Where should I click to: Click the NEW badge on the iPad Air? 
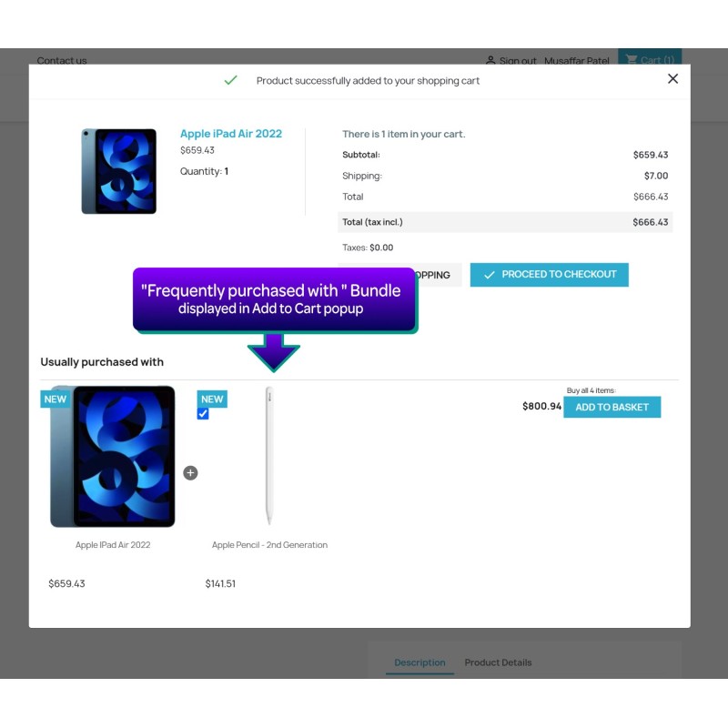coord(56,399)
